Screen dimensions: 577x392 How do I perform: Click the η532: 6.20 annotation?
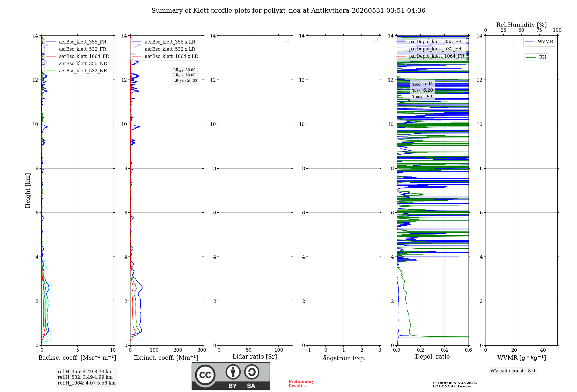coord(422,90)
